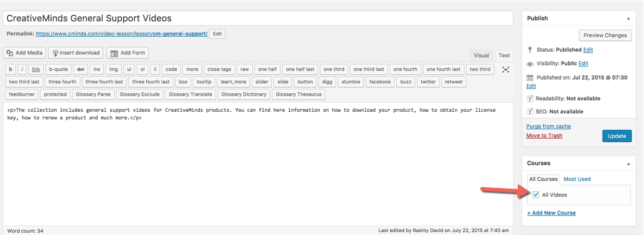Switch to the Visual editor tab
Screen dimensions: 644x235
[x=481, y=56]
